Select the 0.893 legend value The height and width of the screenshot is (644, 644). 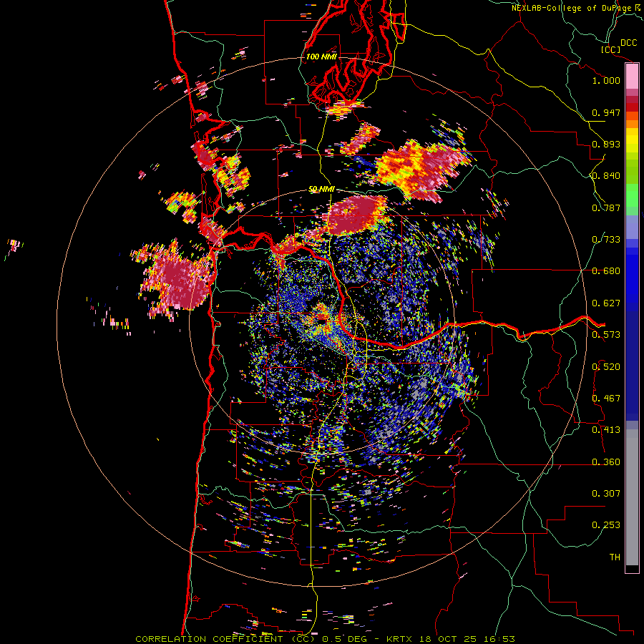click(x=606, y=144)
